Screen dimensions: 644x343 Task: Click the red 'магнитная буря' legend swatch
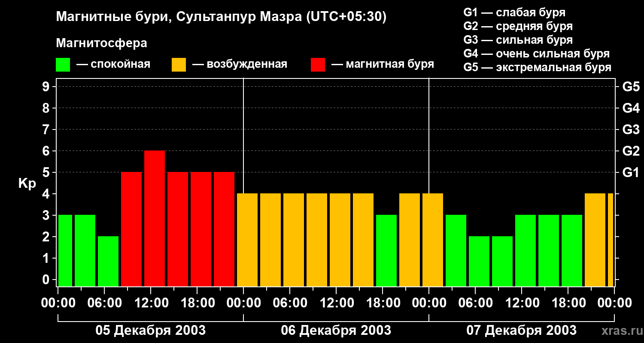(318, 65)
